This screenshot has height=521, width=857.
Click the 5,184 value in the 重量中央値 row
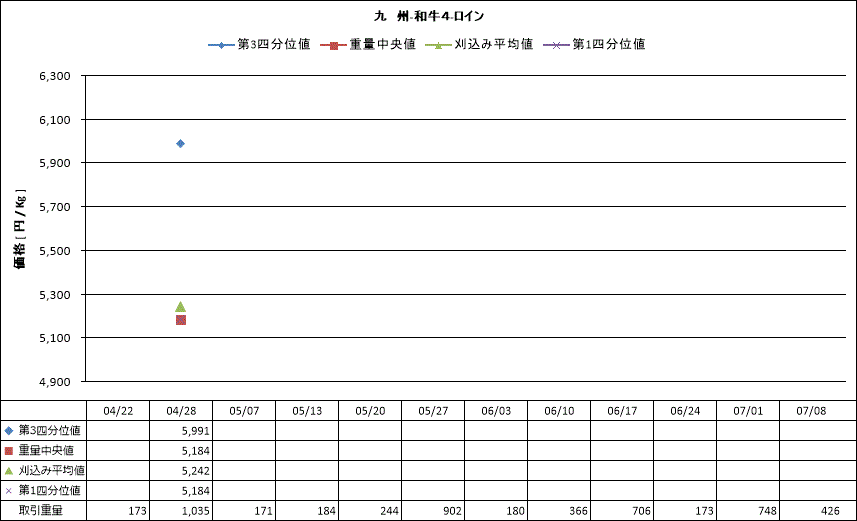196,451
